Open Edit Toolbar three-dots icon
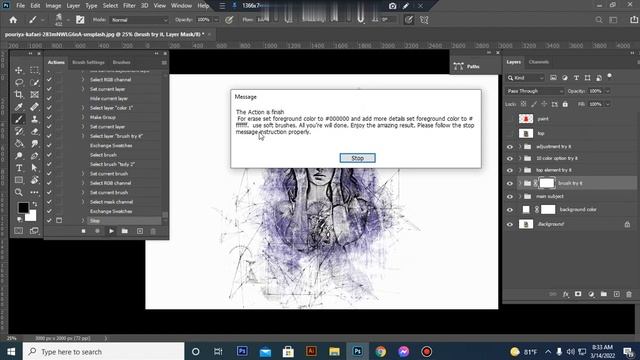The width and height of the screenshot is (640, 360). click(x=35, y=192)
